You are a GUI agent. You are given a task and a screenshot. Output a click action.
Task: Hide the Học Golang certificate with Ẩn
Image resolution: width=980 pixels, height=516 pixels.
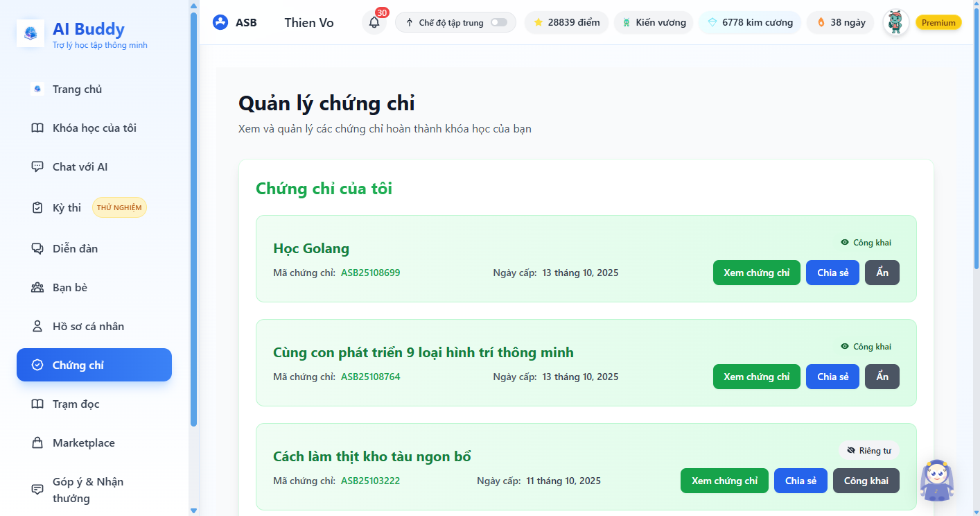(x=882, y=273)
